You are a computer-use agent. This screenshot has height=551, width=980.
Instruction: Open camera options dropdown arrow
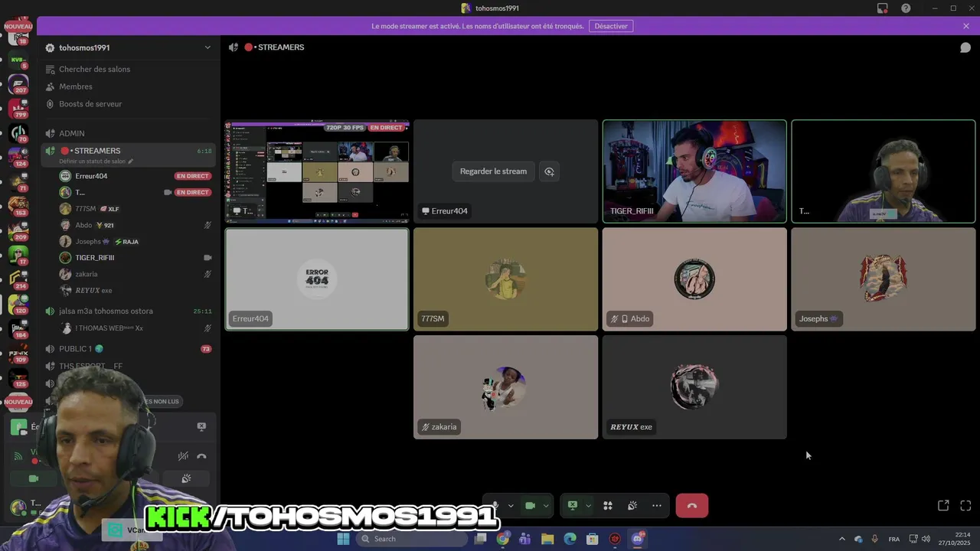[x=546, y=506]
